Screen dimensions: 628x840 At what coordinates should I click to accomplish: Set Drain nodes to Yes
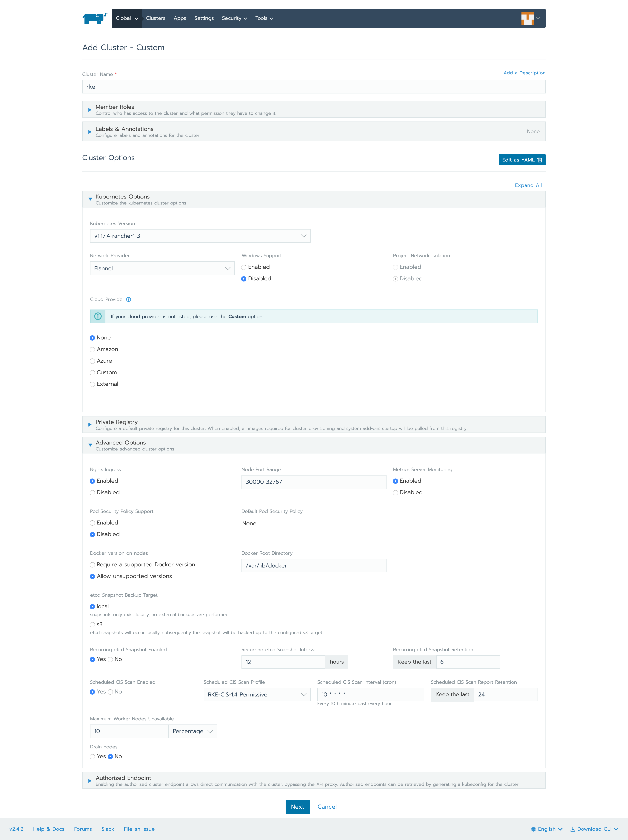coord(92,756)
